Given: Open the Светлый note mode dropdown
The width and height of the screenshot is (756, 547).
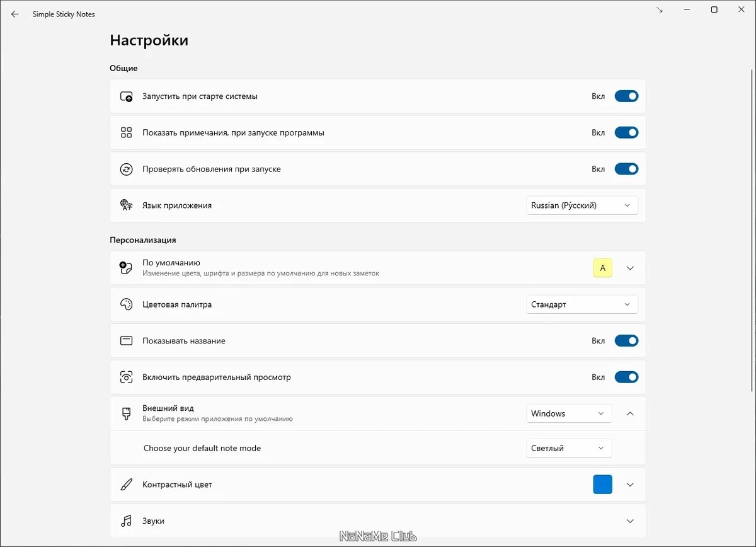Looking at the screenshot, I should point(569,448).
